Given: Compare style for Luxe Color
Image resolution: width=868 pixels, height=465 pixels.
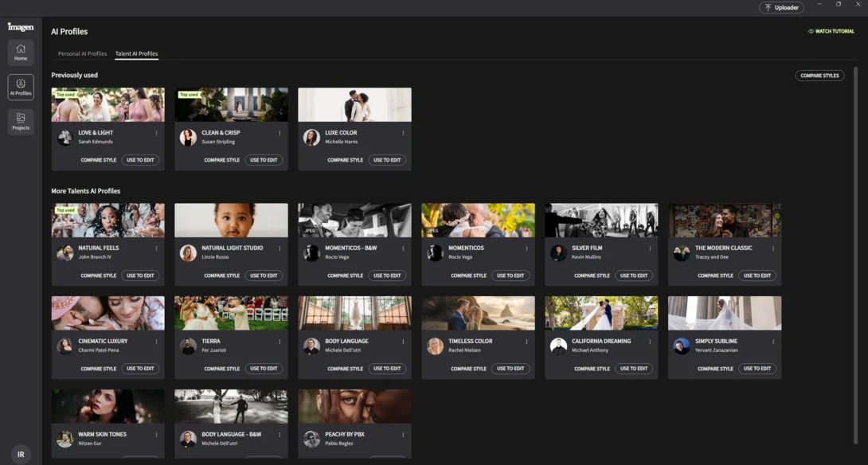Looking at the screenshot, I should coord(345,160).
